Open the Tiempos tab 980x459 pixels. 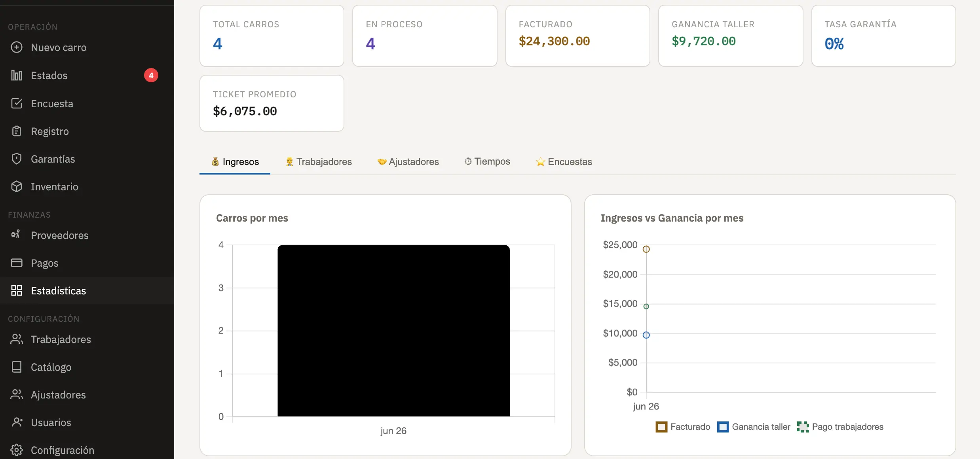click(x=487, y=161)
